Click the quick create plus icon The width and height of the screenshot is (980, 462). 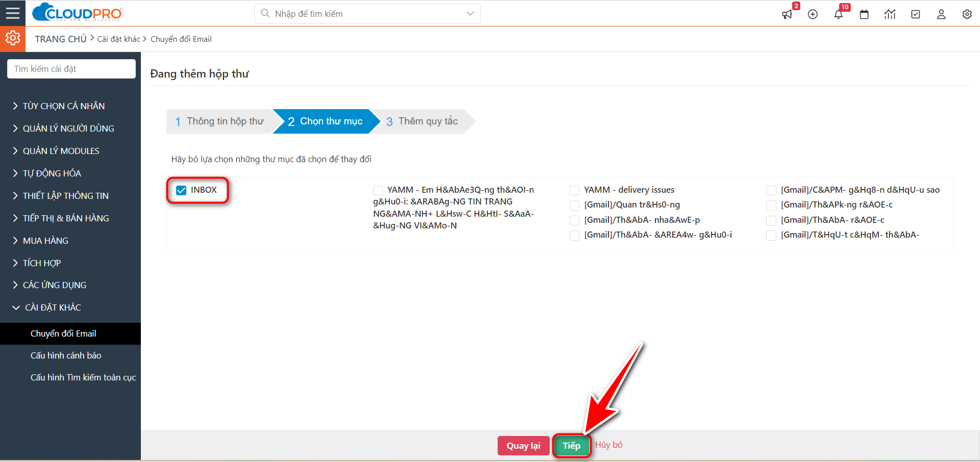pyautogui.click(x=813, y=14)
